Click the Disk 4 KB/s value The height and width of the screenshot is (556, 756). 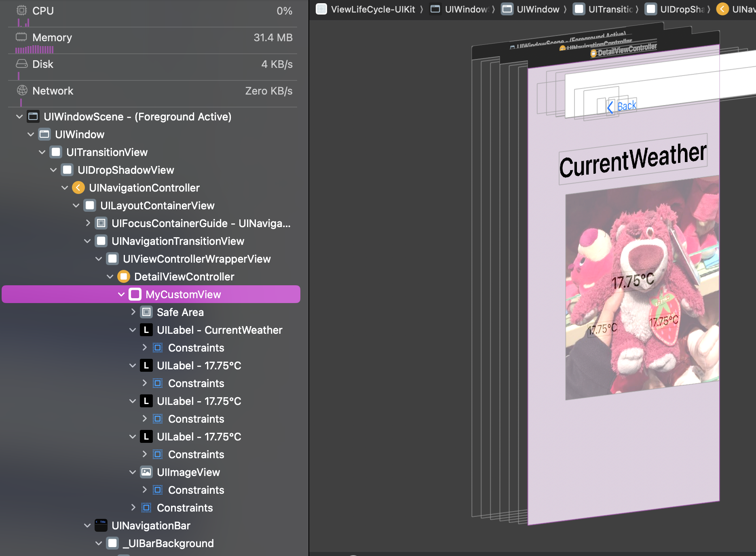[x=277, y=64]
